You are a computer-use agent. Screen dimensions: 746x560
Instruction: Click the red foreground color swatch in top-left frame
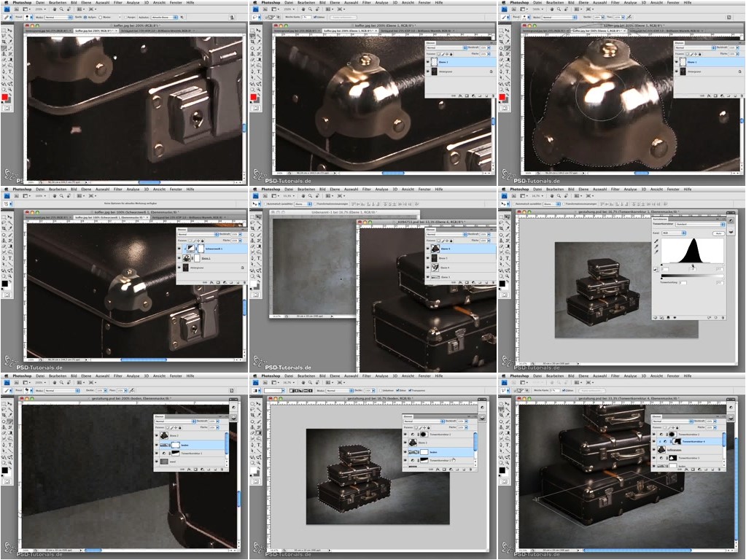click(x=5, y=96)
